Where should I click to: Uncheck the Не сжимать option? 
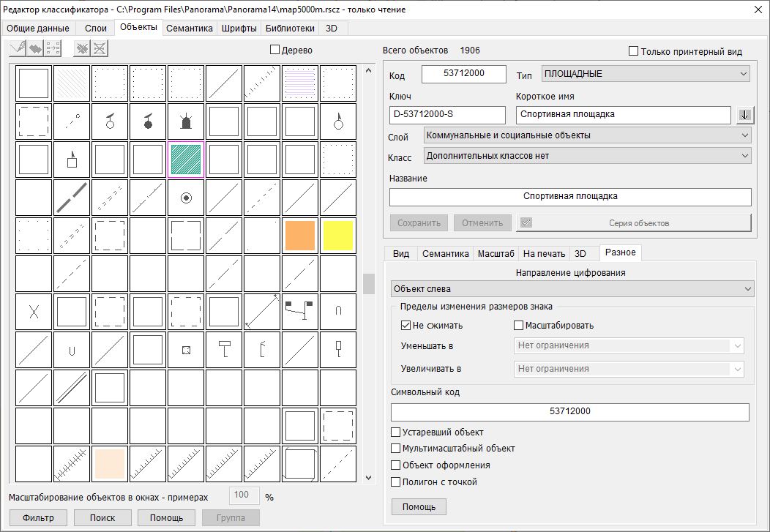[406, 326]
